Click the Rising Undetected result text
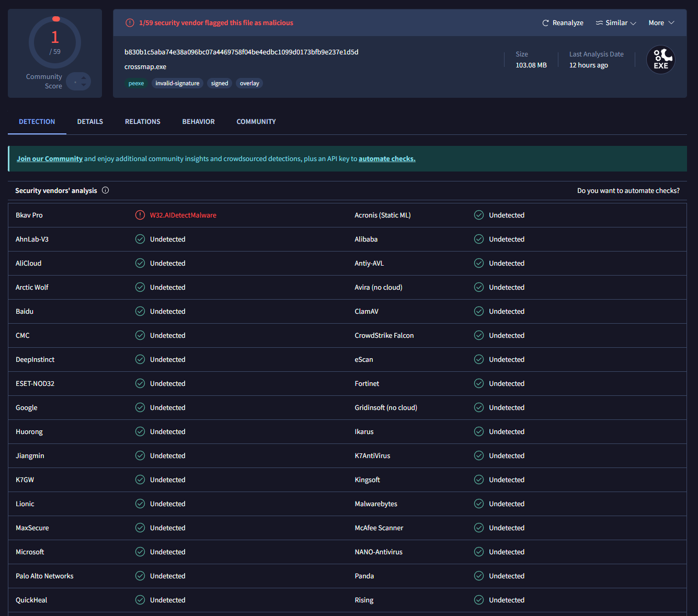Viewport: 698px width, 616px height. pyautogui.click(x=507, y=600)
